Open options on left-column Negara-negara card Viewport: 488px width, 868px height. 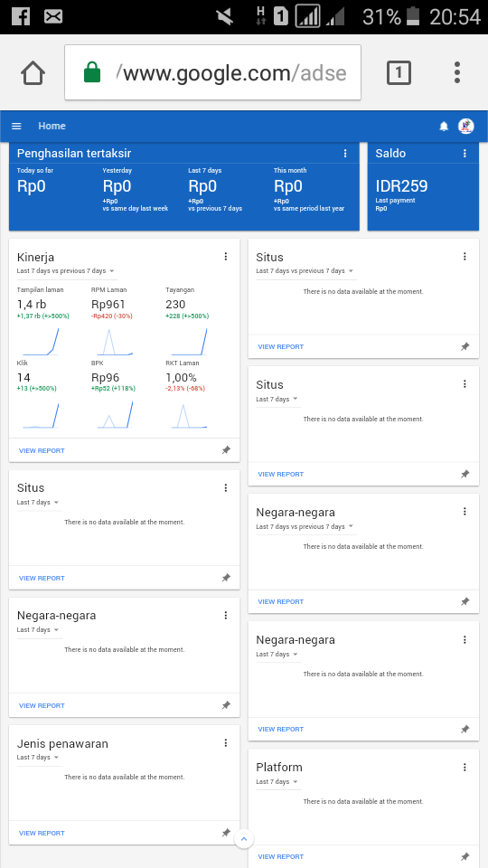226,615
